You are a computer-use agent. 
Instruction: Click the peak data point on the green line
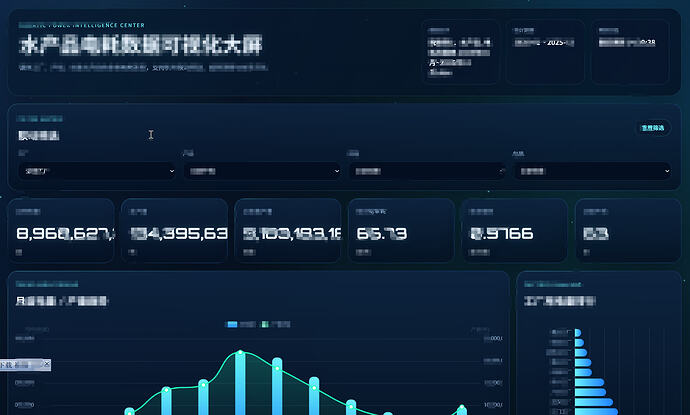click(x=240, y=352)
